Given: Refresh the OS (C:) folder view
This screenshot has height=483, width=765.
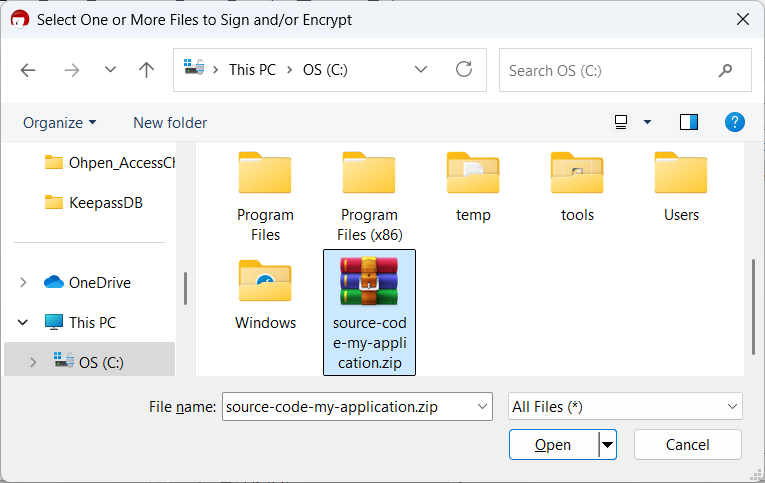Looking at the screenshot, I should tap(464, 70).
